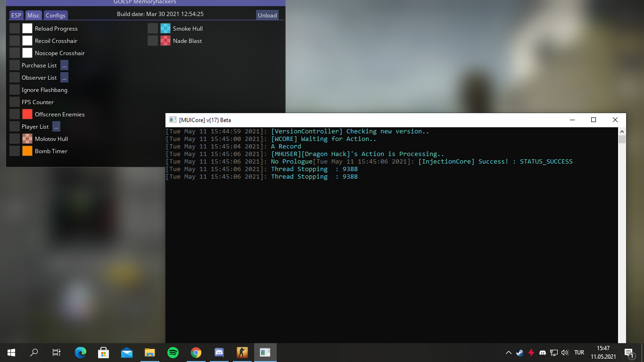Toggle the Nade Blast checkbox
This screenshot has height=362, width=644.
click(153, 41)
